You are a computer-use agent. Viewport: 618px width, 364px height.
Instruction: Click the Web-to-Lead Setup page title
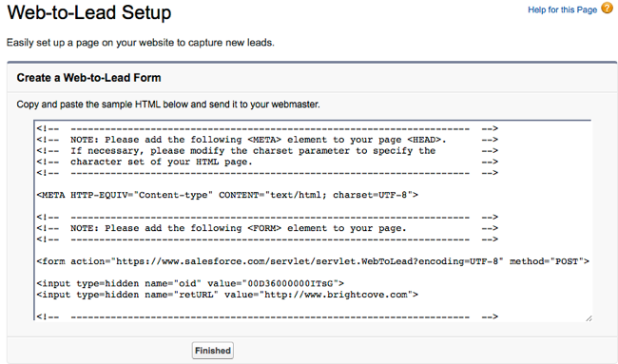coord(89,11)
